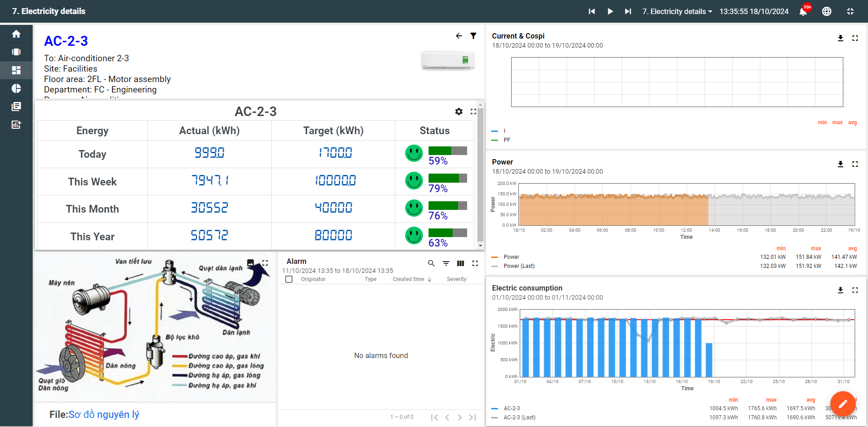Viewport: 868px width, 427px height.
Task: Open the carousel view sidebar icon
Action: pyautogui.click(x=16, y=52)
